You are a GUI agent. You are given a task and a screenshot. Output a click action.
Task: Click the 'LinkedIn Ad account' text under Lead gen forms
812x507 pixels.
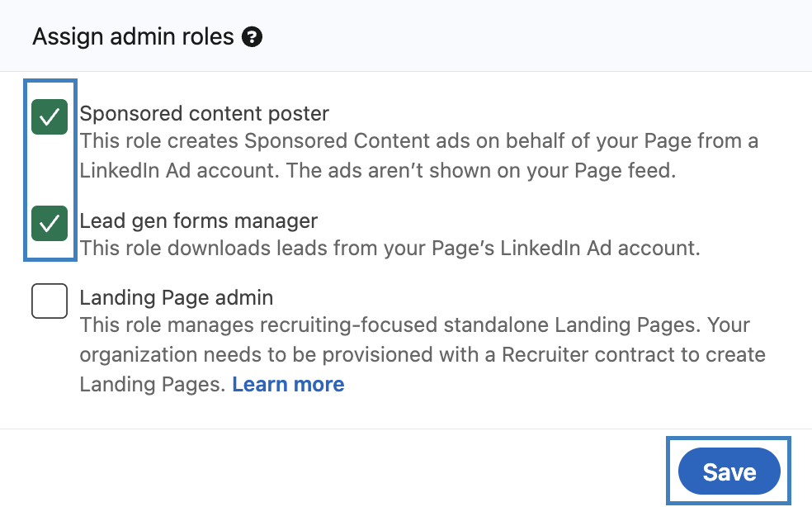pos(600,248)
